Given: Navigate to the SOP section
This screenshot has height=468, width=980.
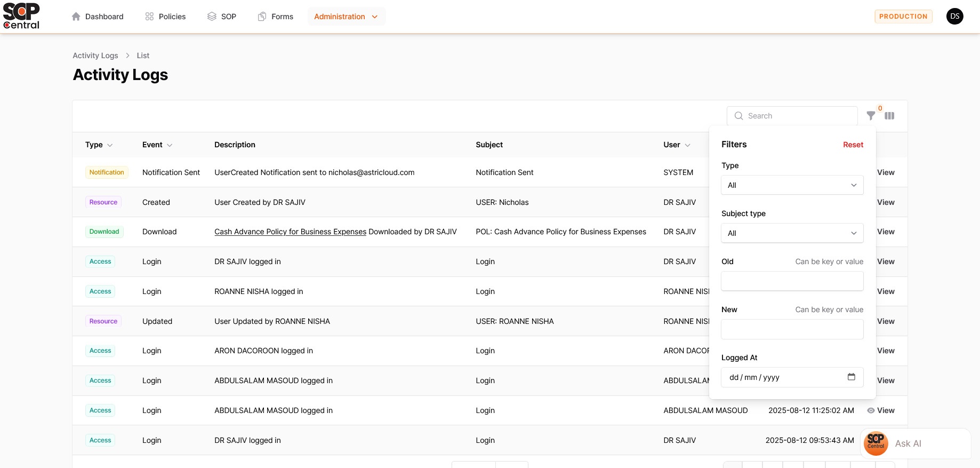Looking at the screenshot, I should (222, 17).
